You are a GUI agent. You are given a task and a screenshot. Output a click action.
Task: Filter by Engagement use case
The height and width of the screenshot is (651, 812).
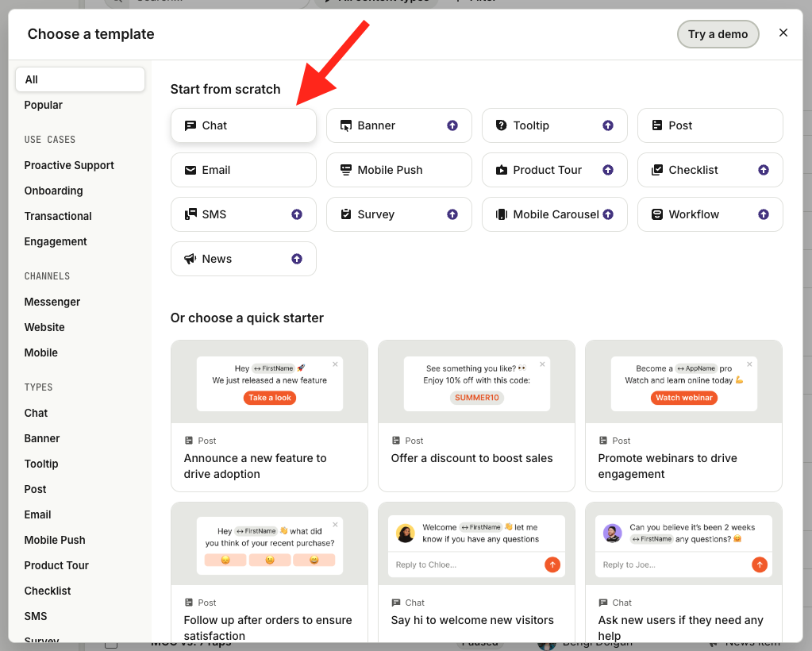pyautogui.click(x=56, y=241)
